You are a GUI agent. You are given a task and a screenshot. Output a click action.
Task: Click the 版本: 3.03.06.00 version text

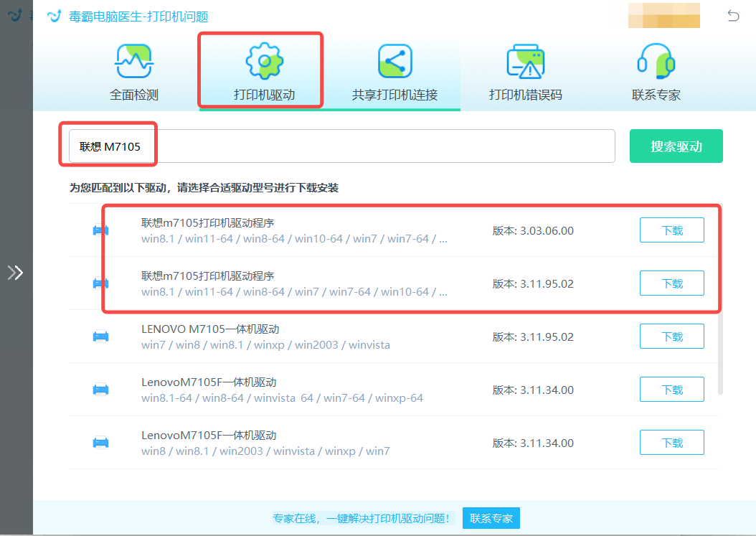[533, 230]
